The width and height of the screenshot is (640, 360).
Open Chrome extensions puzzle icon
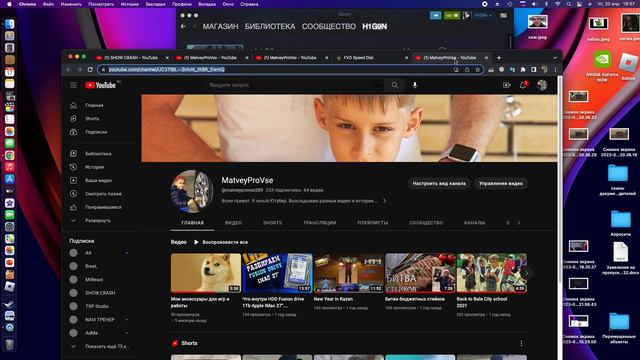point(523,69)
